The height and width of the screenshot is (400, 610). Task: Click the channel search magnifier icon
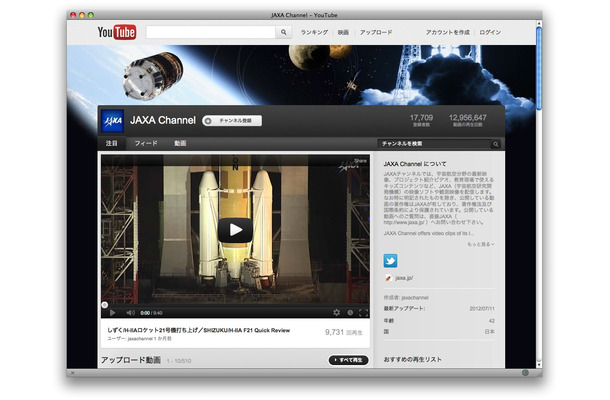(x=496, y=144)
